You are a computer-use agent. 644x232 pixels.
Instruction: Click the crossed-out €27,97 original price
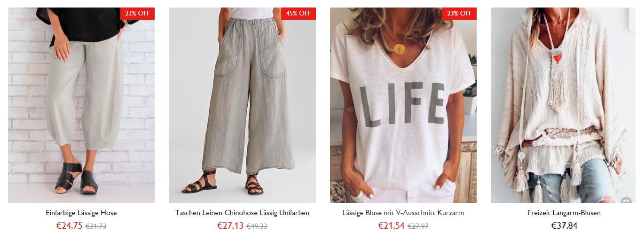[418, 226]
